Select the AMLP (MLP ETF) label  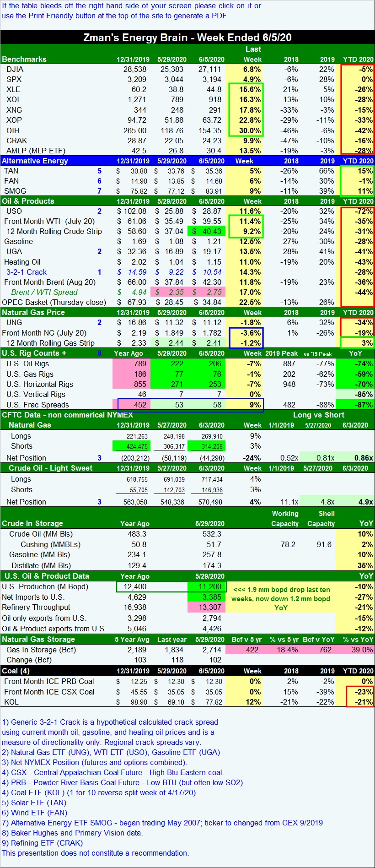[x=36, y=151]
